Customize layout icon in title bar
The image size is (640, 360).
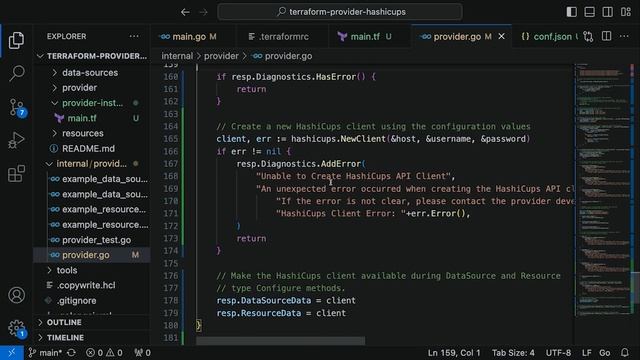click(x=626, y=12)
